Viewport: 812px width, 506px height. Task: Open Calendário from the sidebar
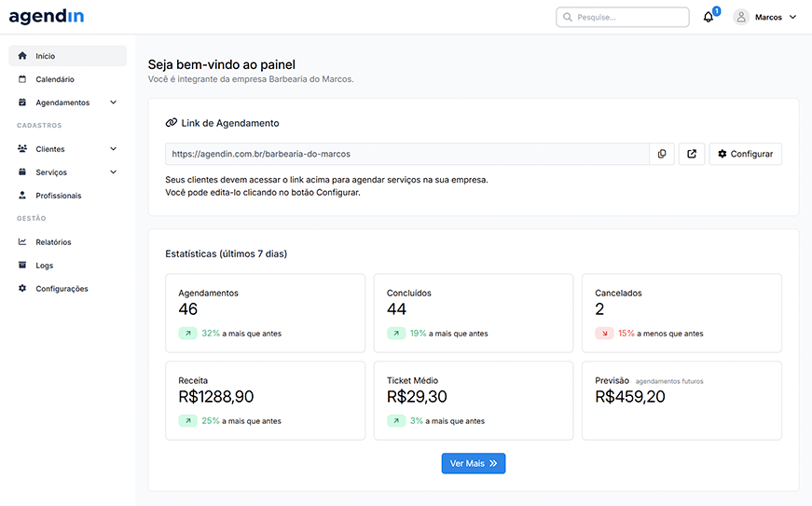[67, 79]
